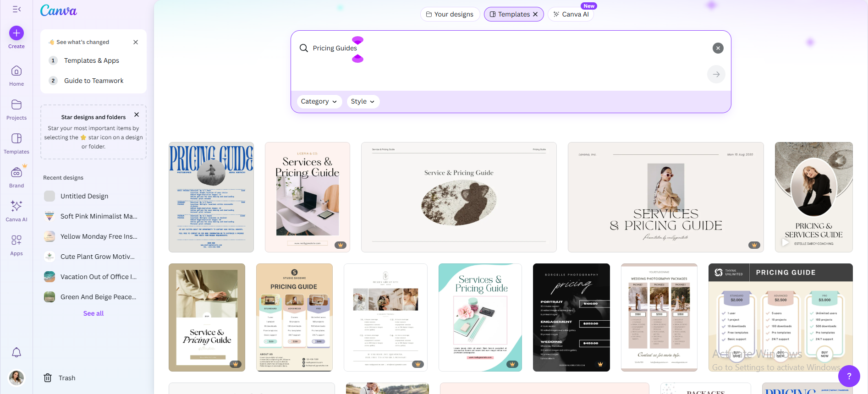The height and width of the screenshot is (394, 868).
Task: Submit search with the arrow button
Action: (716, 74)
